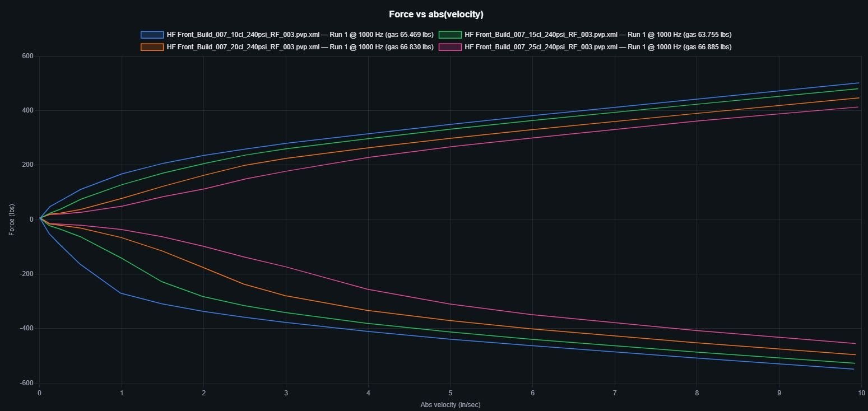868x411 pixels.
Task: Toggle the 20cl_240psi series legend text
Action: [x=300, y=47]
